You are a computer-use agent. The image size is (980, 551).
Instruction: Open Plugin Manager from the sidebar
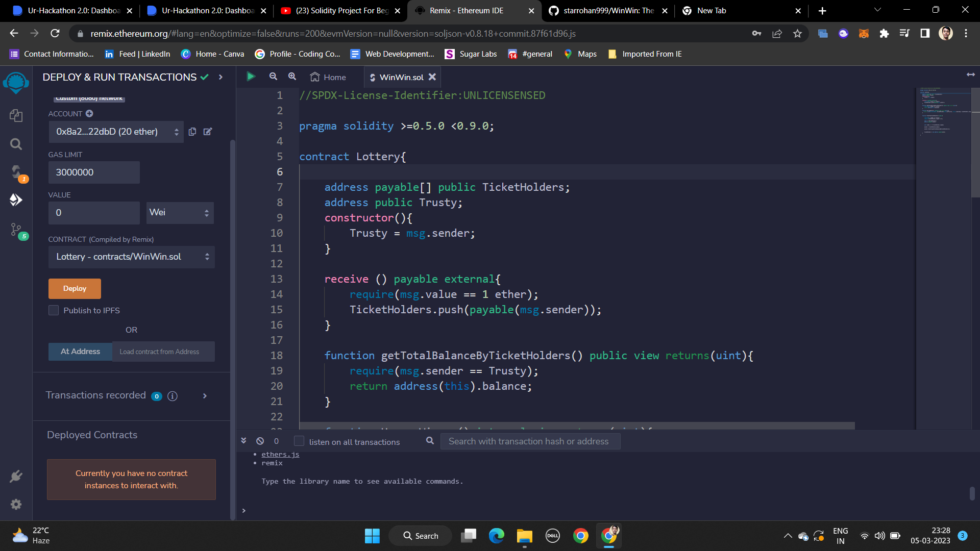pos(16,477)
